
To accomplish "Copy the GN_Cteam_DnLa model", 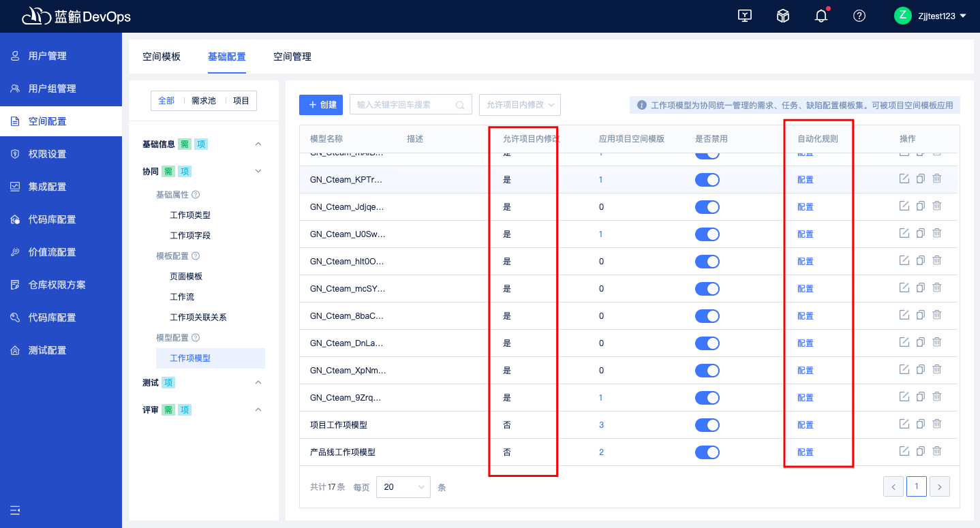I will [921, 342].
